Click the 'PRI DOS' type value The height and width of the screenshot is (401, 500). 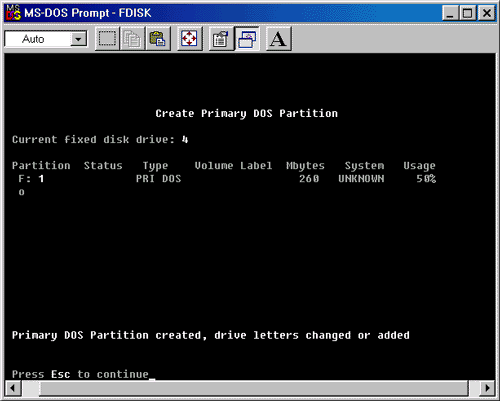pyautogui.click(x=158, y=179)
